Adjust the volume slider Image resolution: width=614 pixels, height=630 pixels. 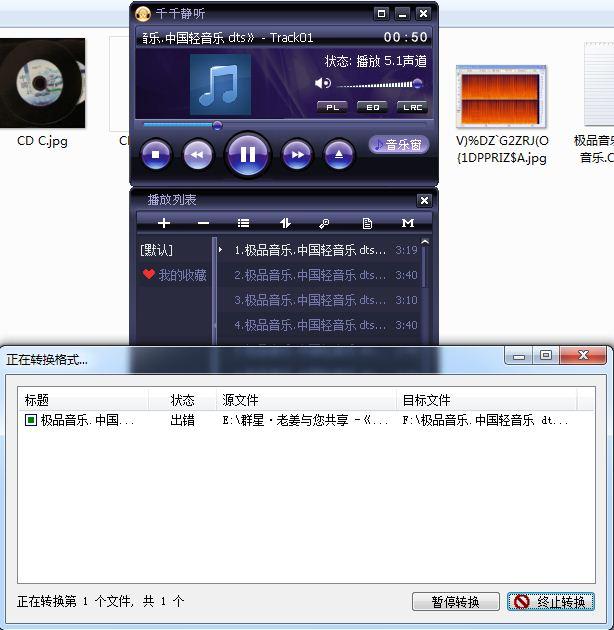point(380,84)
